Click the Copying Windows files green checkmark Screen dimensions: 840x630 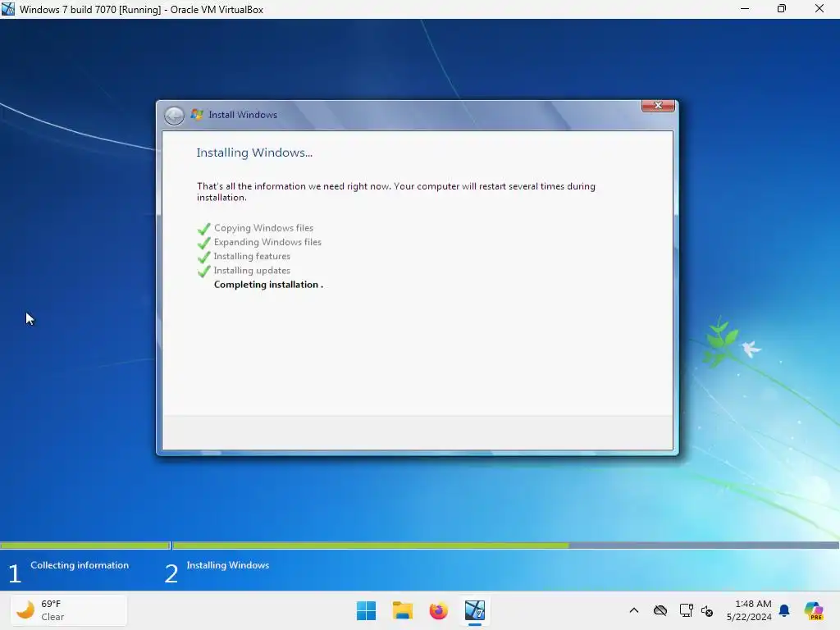(203, 229)
